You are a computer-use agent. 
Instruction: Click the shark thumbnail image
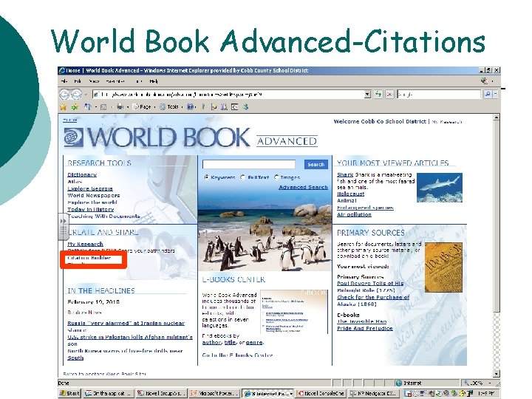(440, 188)
